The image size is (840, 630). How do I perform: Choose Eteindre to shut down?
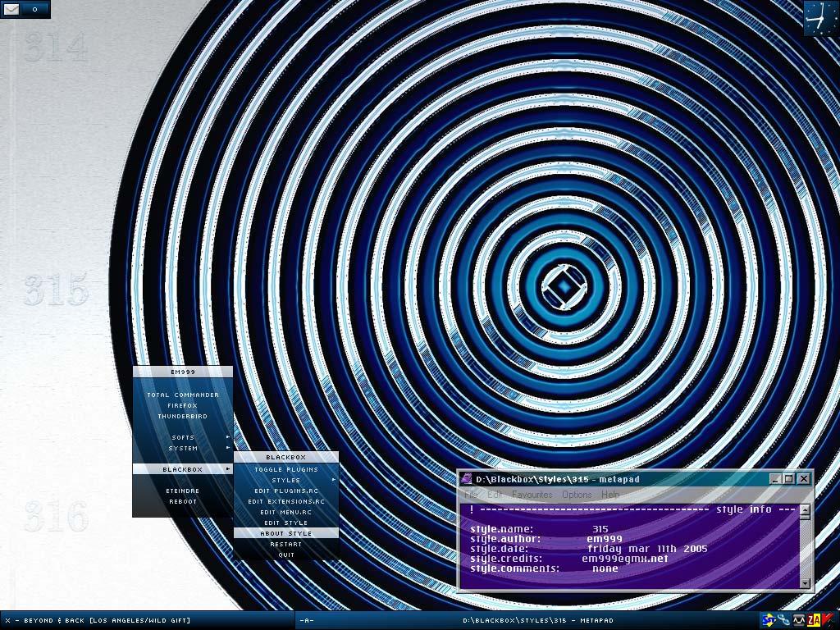click(183, 491)
